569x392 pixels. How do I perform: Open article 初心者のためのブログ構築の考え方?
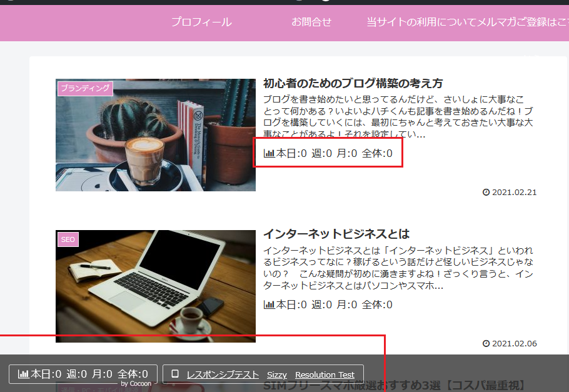tap(353, 83)
